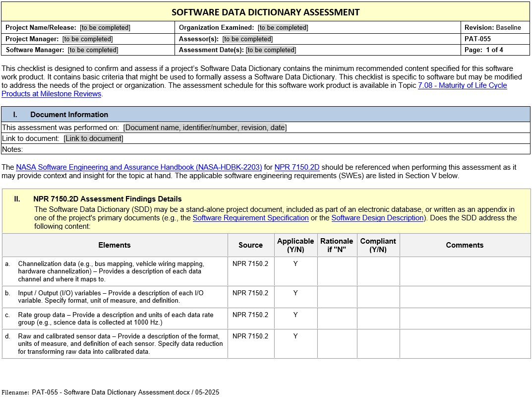The width and height of the screenshot is (532, 397).
Task: Open the Software Design Description link
Action: coord(377,218)
